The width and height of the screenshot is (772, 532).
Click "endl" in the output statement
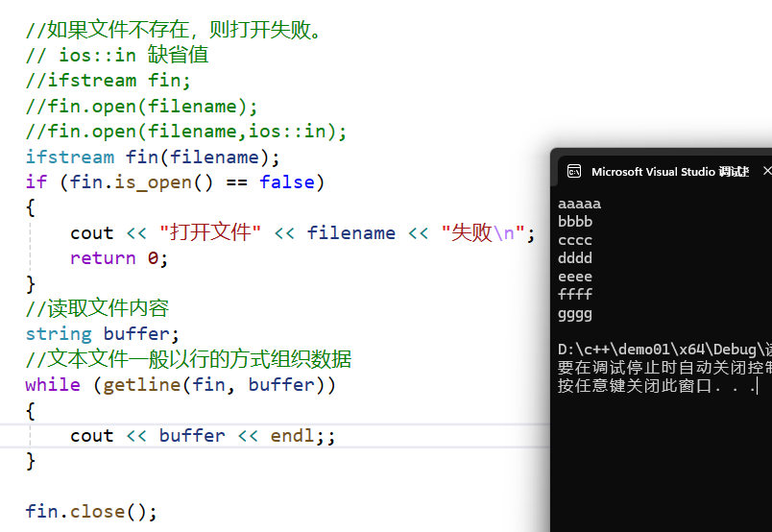tap(292, 436)
